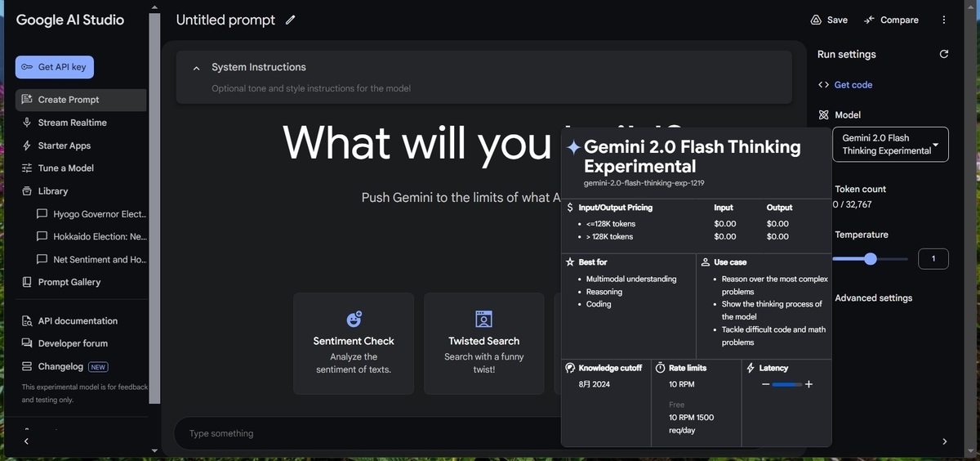
Task: Collapse the left navigation sidebar arrow
Action: tap(26, 441)
